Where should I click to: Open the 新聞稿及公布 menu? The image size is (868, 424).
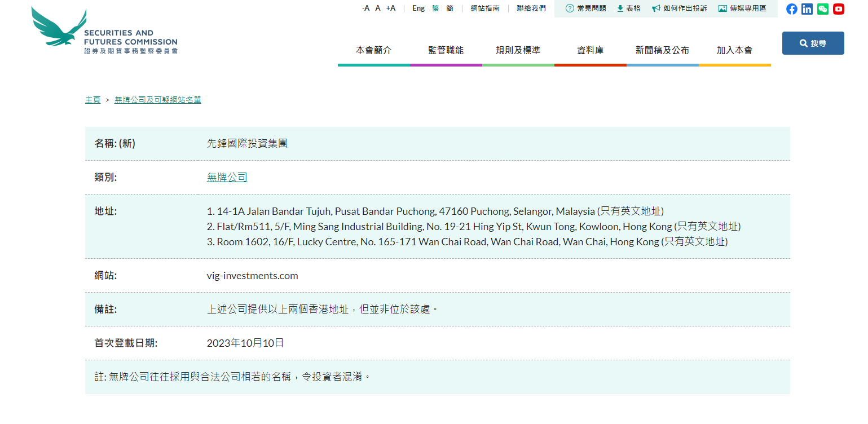click(662, 50)
